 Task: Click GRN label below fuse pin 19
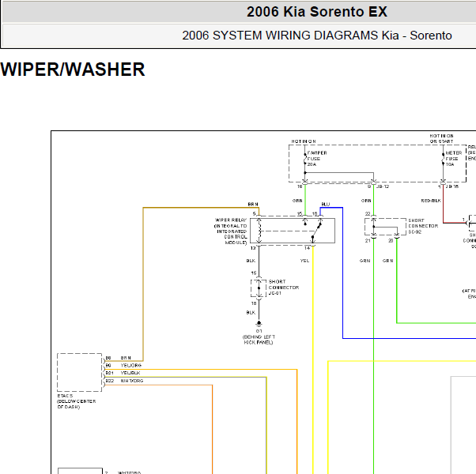pyautogui.click(x=297, y=201)
